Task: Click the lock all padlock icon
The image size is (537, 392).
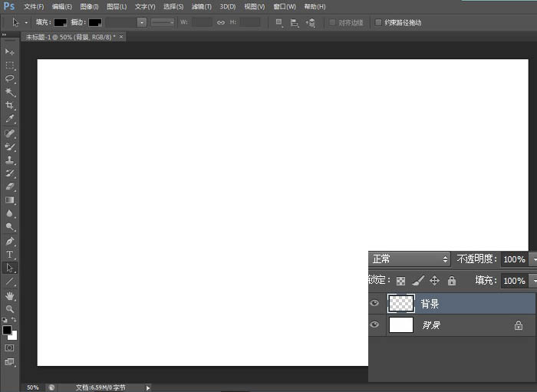Action: pos(451,281)
